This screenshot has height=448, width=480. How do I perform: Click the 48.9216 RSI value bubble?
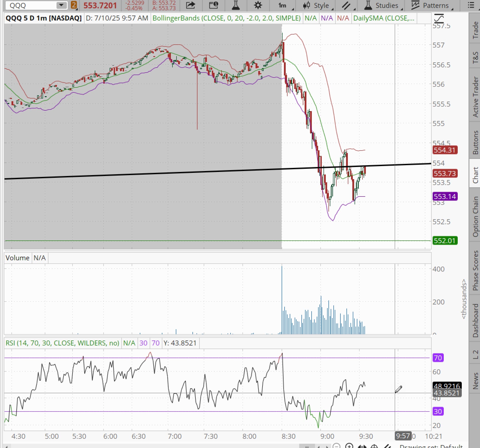tap(447, 386)
